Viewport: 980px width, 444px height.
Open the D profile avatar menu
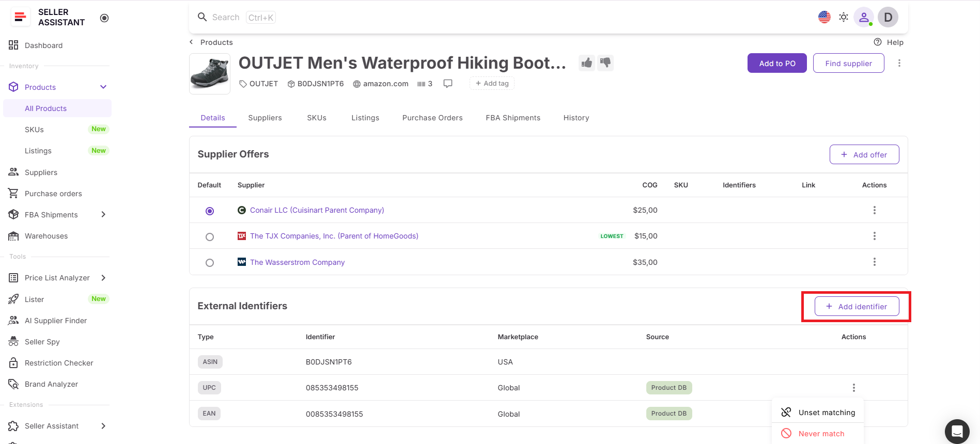[888, 17]
